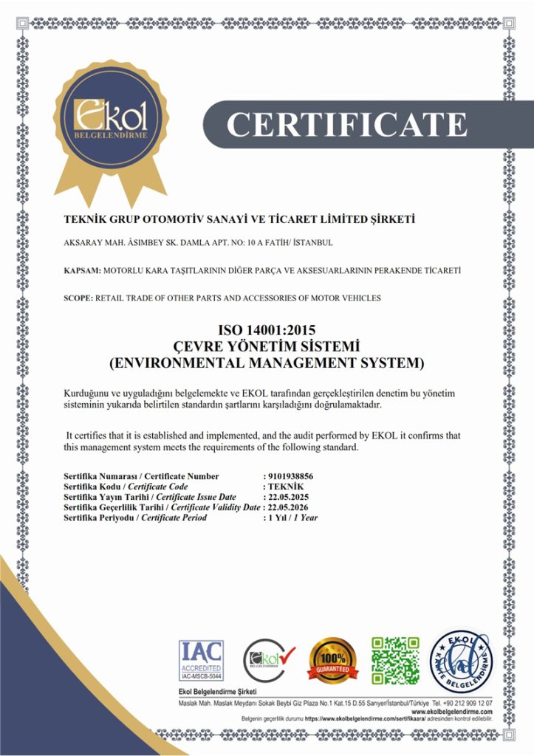
Task: Click the SCOPE line about motor vehicles
Action: coord(222,298)
